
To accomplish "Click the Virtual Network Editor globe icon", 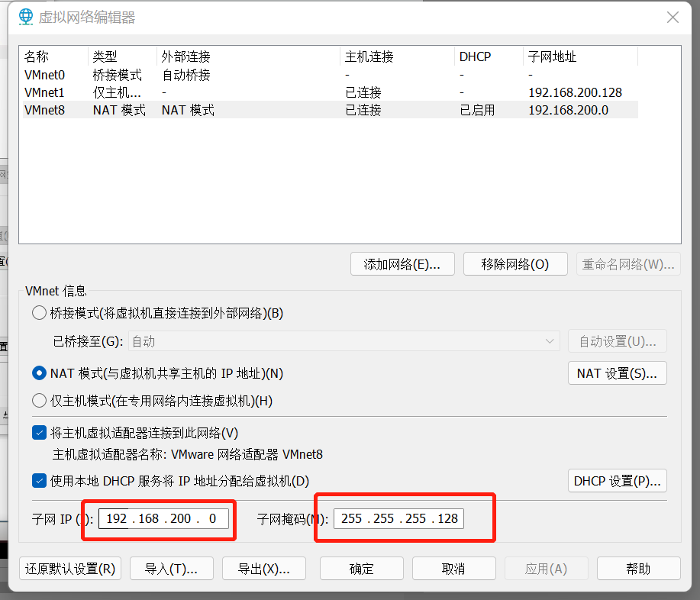I will click(x=26, y=17).
